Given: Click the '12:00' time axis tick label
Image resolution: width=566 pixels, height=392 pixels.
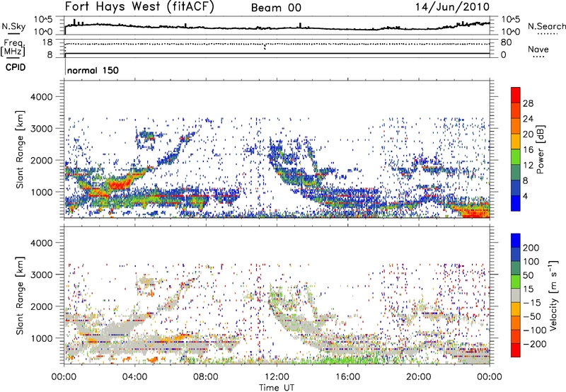Looking at the screenshot, I should (x=277, y=377).
